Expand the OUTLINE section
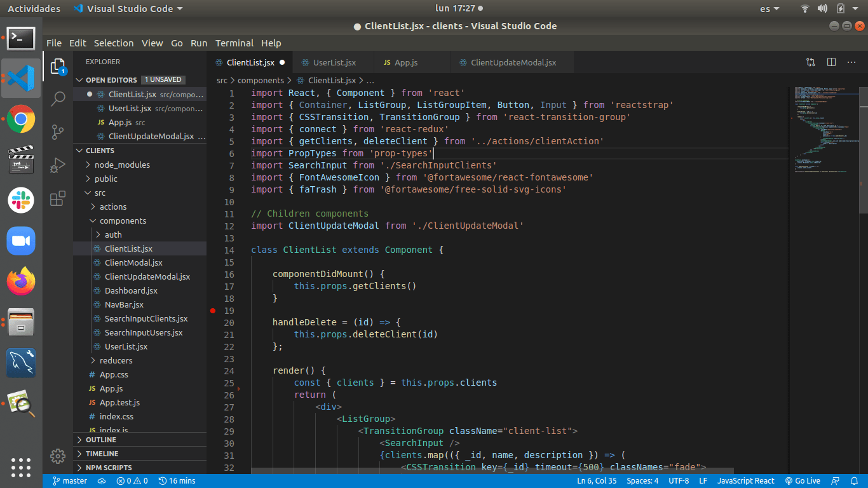 [x=100, y=440]
